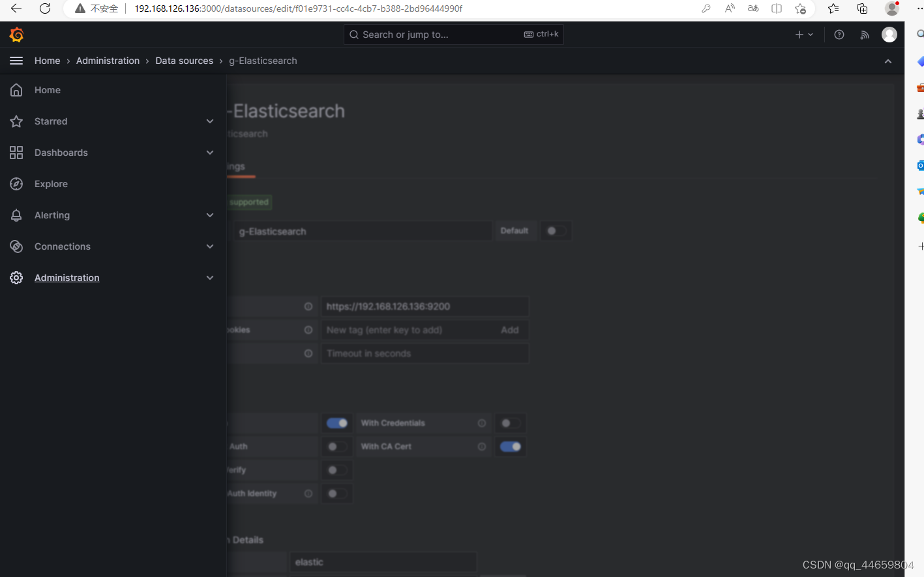Click the translate icon in address bar
This screenshot has height=577, width=924.
[x=753, y=8]
